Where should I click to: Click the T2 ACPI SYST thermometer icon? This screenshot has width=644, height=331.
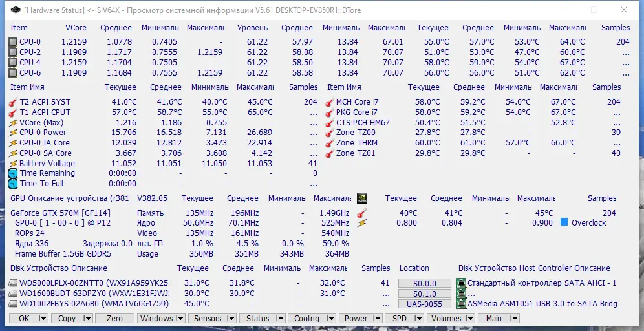pos(13,102)
